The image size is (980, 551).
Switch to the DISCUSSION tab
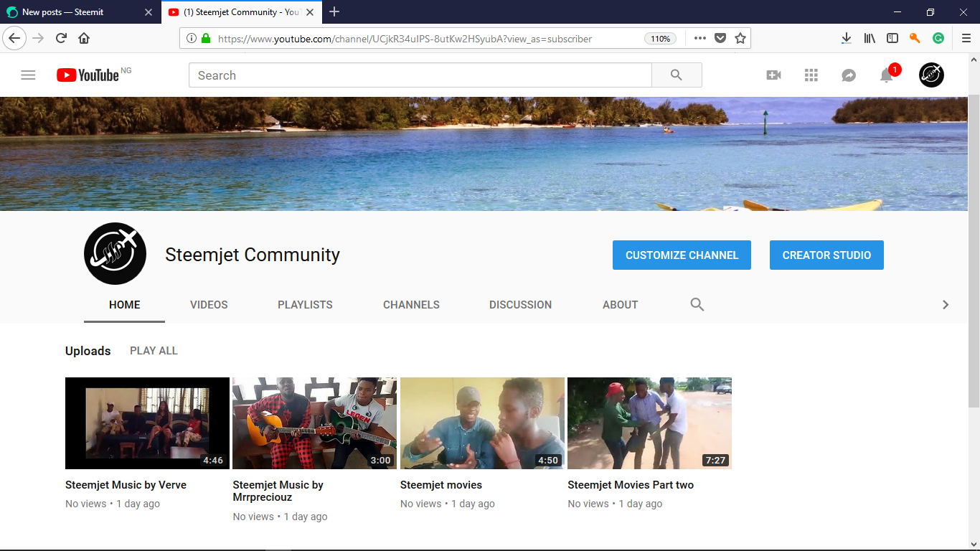point(520,304)
